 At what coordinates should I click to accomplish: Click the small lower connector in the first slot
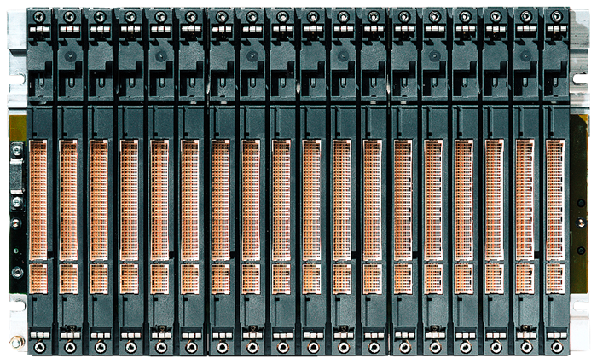click(x=38, y=279)
